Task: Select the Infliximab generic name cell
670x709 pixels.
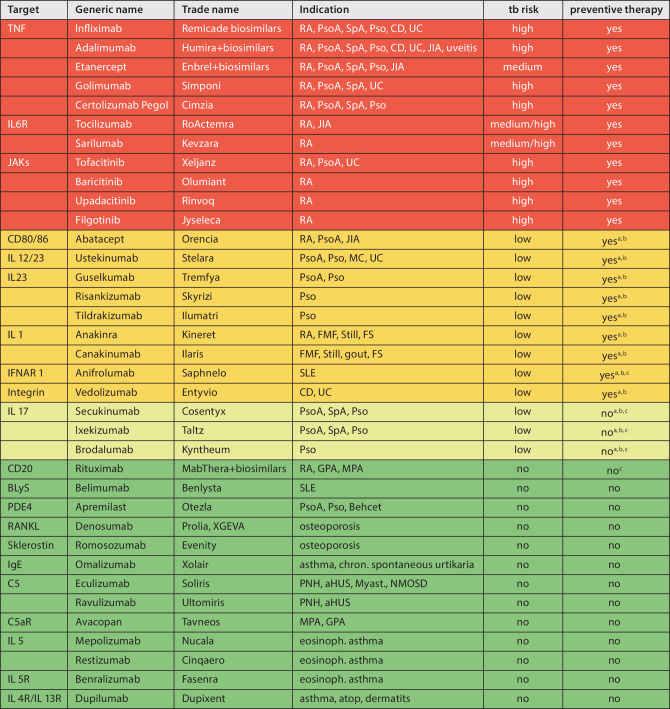Action: click(x=99, y=28)
